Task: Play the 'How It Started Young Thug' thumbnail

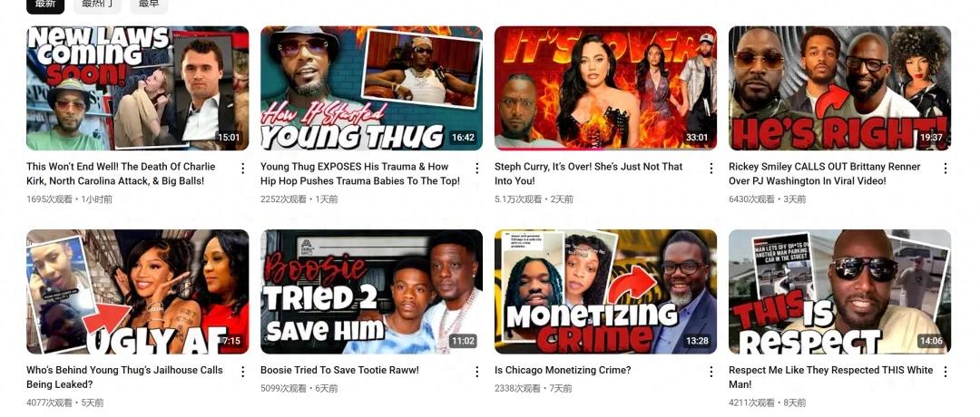Action: pos(371,88)
